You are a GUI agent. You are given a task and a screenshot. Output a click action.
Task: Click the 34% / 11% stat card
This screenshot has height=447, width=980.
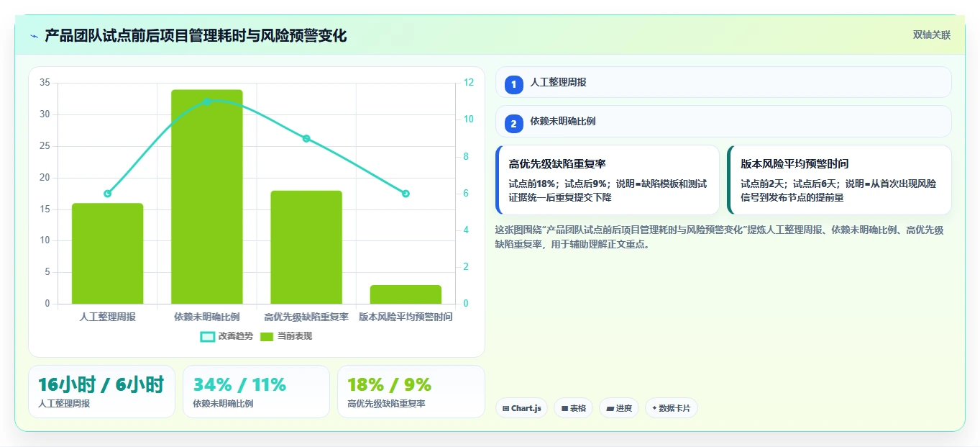pyautogui.click(x=256, y=392)
